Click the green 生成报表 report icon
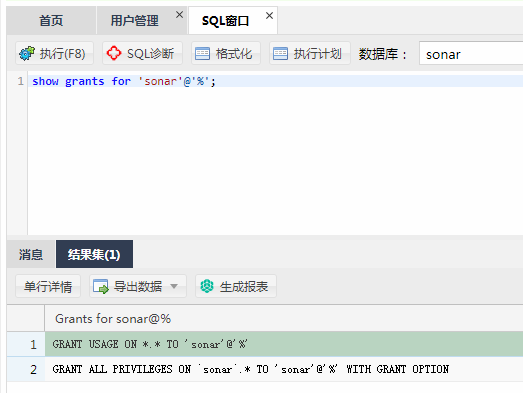 [x=207, y=286]
